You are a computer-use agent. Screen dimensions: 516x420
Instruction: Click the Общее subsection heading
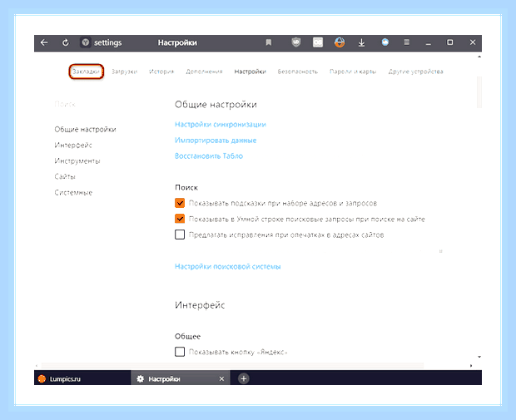click(187, 336)
